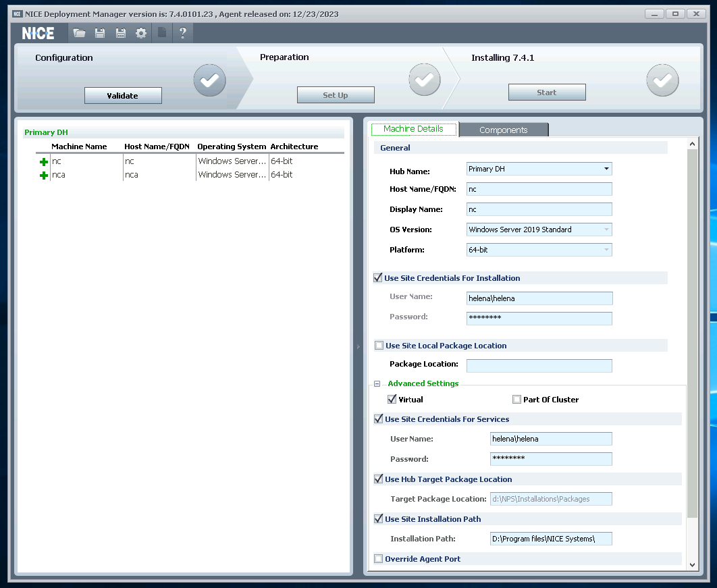
Task: Click the document page toolbar icon
Action: (x=162, y=33)
